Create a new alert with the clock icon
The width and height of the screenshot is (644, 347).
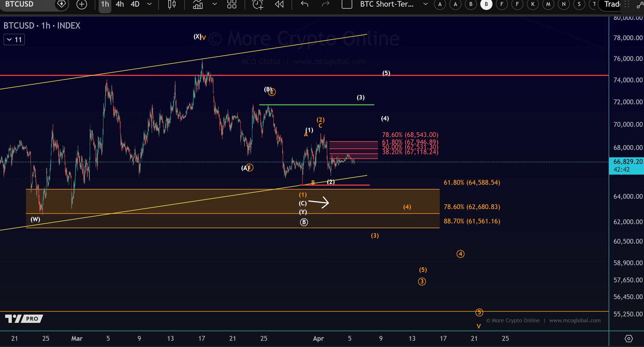pyautogui.click(x=258, y=4)
